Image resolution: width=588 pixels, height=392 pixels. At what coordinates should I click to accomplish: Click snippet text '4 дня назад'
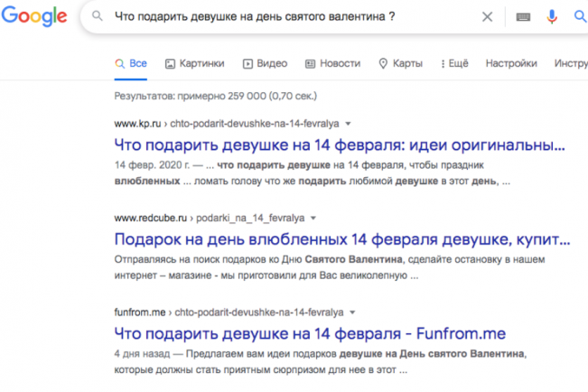(142, 354)
